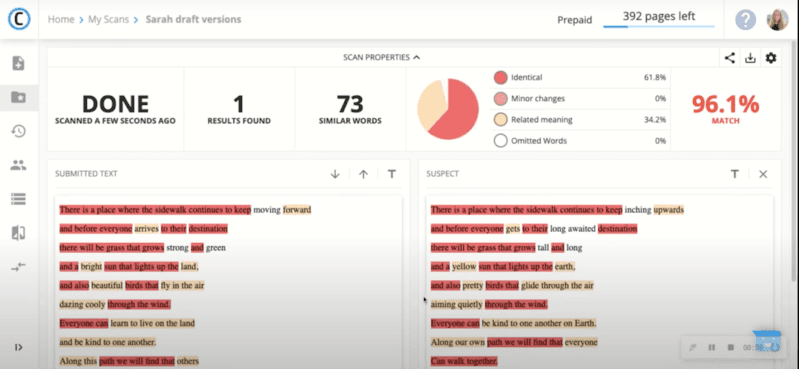Click the 73 Similar Words counter

click(350, 109)
